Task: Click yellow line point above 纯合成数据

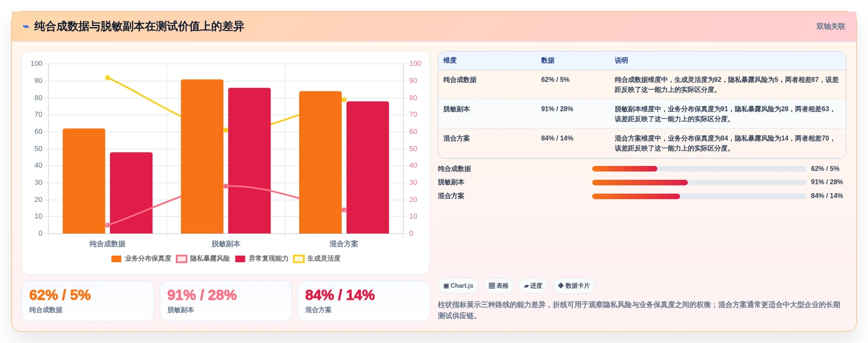Action: click(x=107, y=77)
